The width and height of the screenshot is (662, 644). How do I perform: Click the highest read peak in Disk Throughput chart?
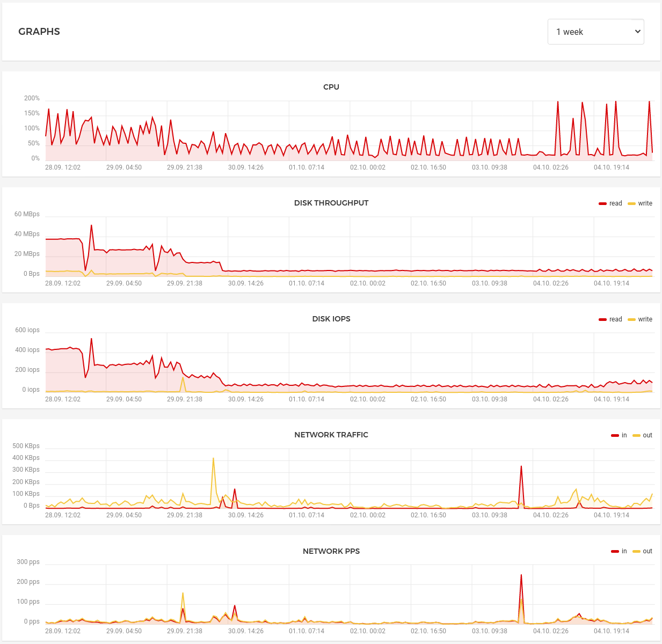click(92, 226)
